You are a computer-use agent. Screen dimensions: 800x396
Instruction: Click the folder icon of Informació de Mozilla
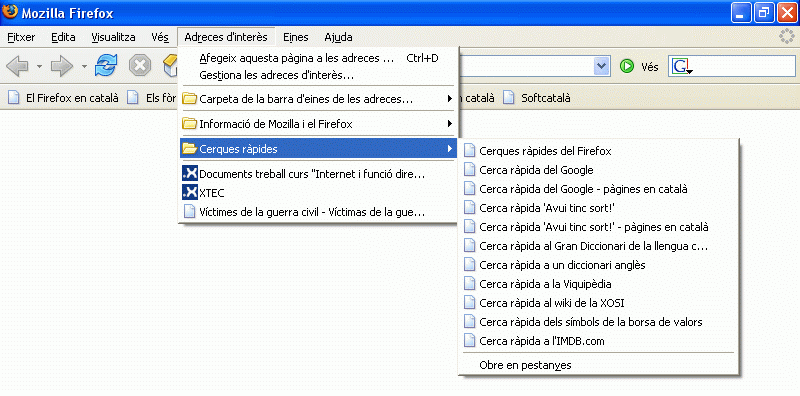coord(189,123)
